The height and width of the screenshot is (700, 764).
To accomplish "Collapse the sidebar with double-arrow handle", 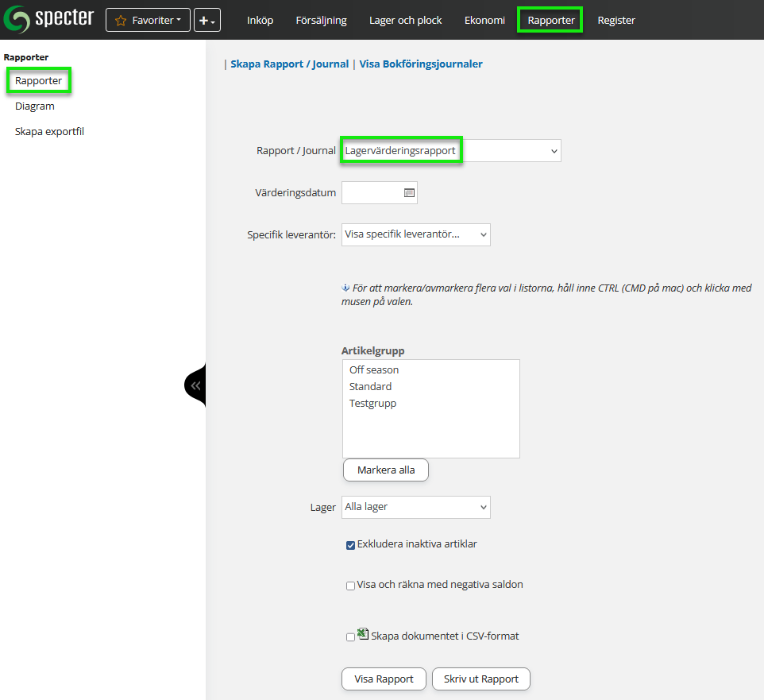I will click(x=195, y=385).
